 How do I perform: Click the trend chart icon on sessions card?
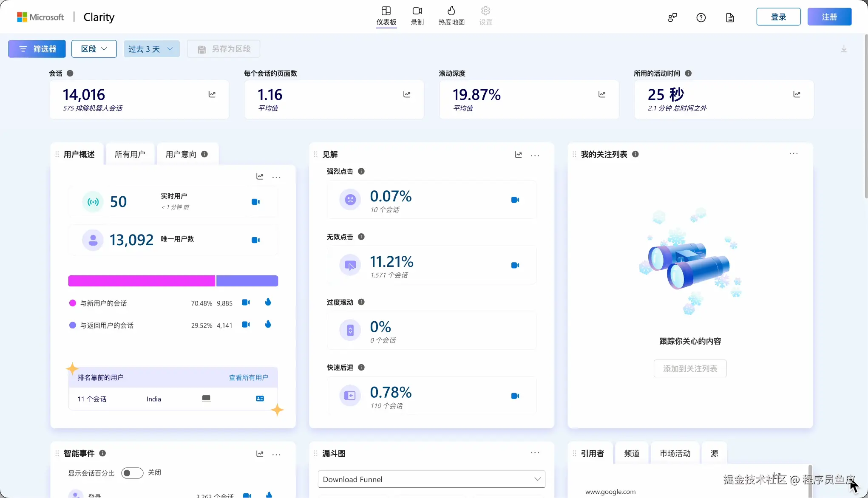[x=212, y=94]
